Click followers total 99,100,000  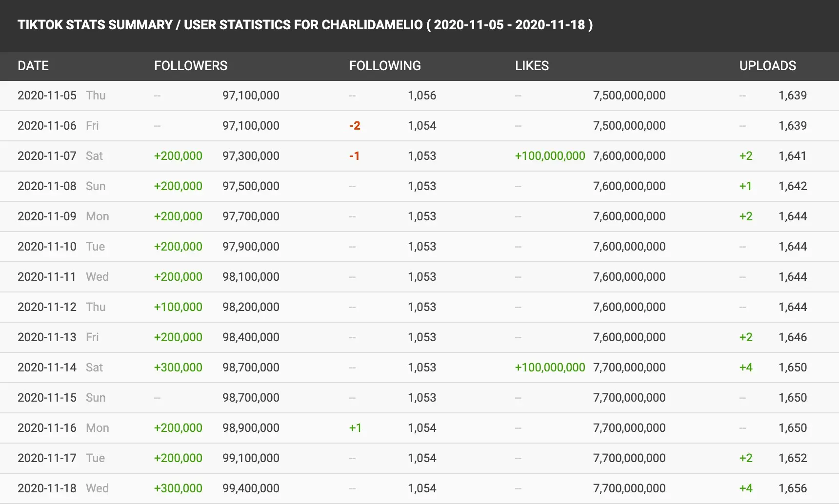click(x=251, y=458)
